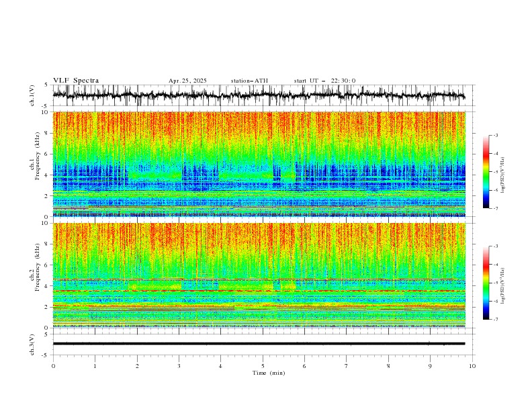Click time axis tick label '7'
The height and width of the screenshot is (411, 532).
[x=347, y=366]
